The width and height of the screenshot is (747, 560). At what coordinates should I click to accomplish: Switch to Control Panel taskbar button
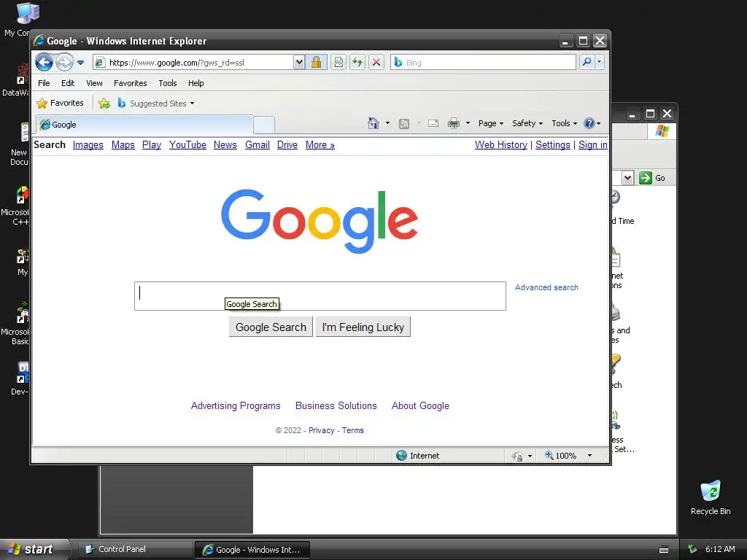[134, 549]
